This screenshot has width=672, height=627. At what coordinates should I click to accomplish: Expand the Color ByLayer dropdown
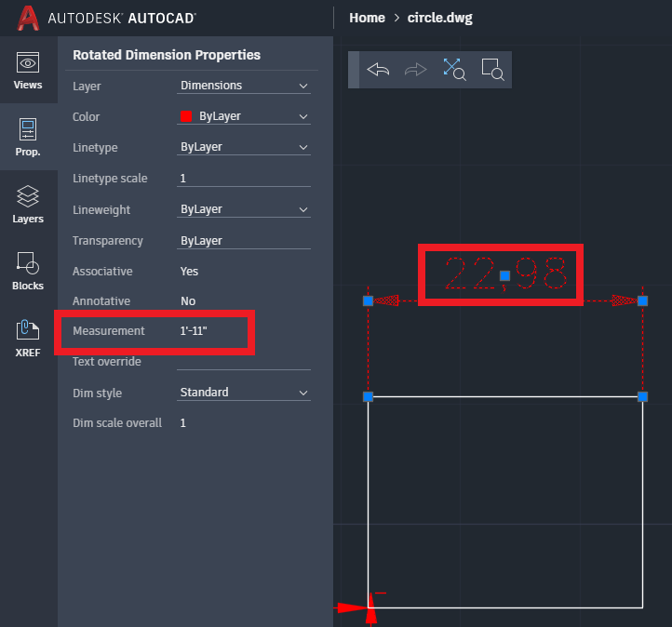point(244,116)
